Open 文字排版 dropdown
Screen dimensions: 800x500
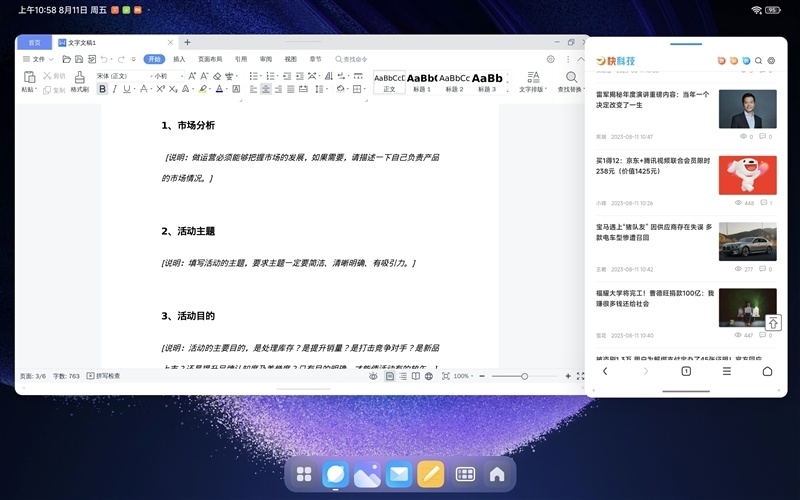coord(533,82)
